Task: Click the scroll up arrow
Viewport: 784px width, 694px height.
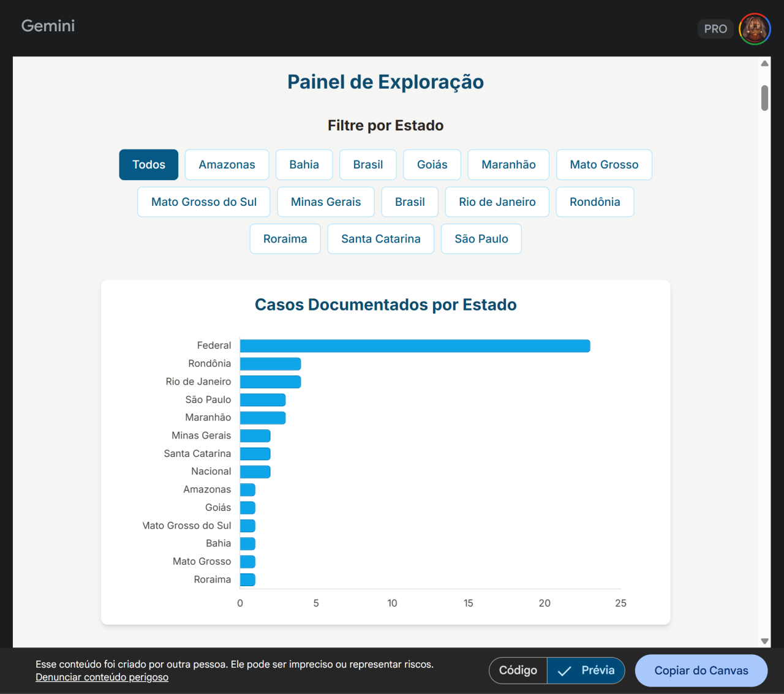Action: tap(764, 64)
